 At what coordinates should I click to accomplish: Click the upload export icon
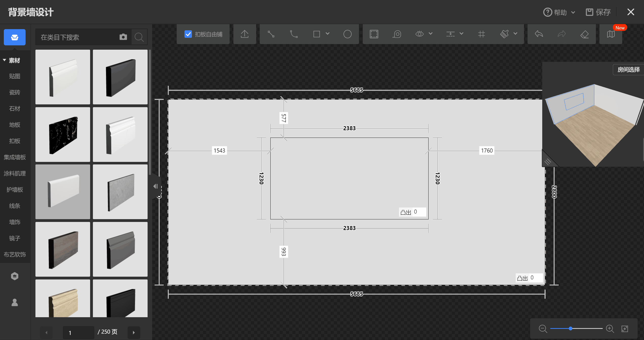[x=245, y=34]
